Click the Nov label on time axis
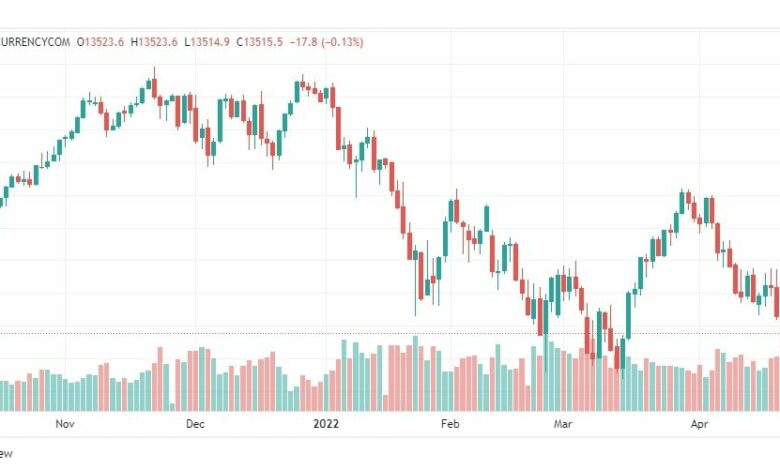 (x=65, y=424)
